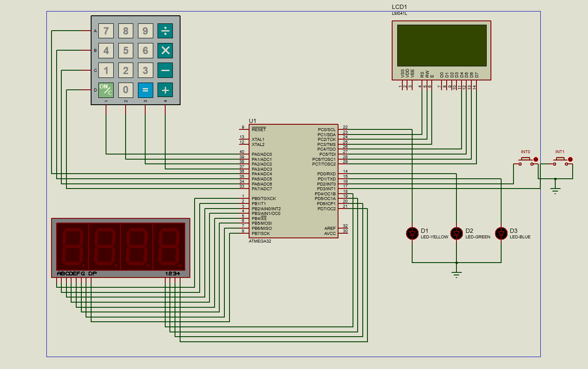Select the ATMEGA32 chip body
588x369 pixels.
[294, 181]
